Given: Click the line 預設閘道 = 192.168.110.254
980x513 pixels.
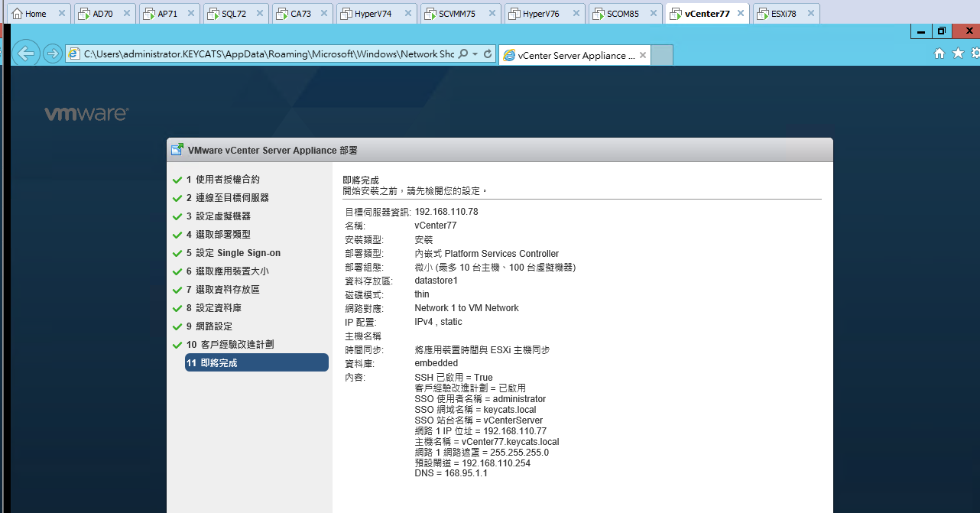Looking at the screenshot, I should click(472, 463).
